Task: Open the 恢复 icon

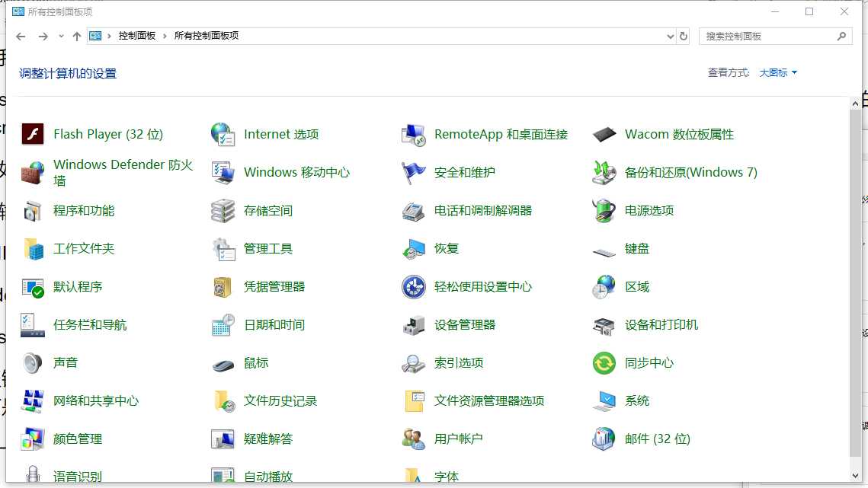Action: point(414,250)
